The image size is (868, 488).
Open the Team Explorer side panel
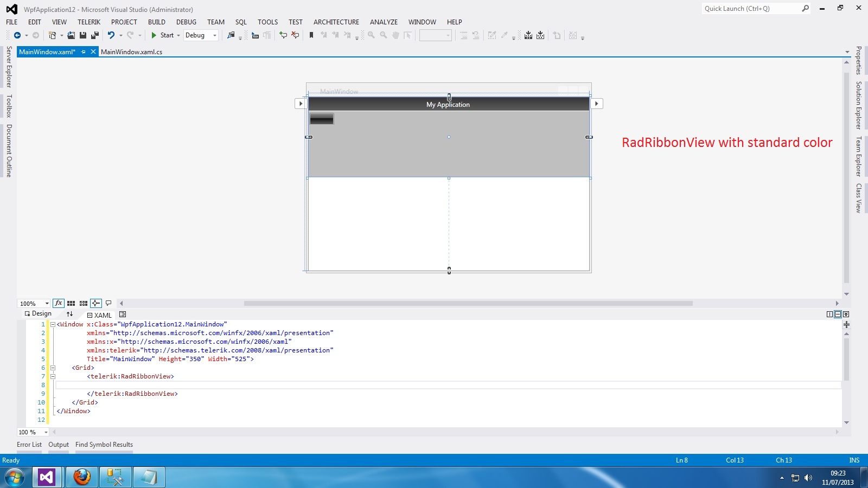859,156
